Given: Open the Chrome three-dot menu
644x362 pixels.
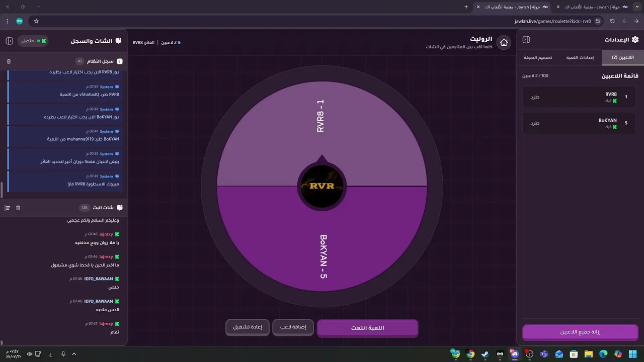Looking at the screenshot, I should pos(7,21).
